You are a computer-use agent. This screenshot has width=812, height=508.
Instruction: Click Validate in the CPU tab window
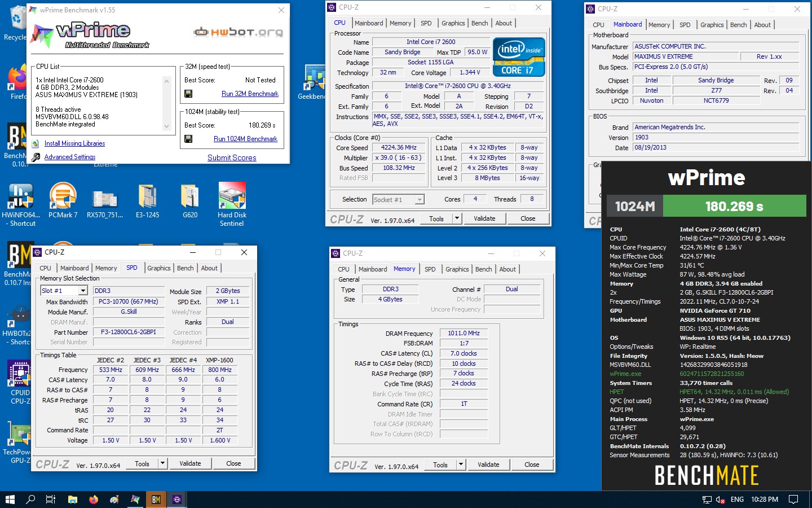[x=484, y=218]
